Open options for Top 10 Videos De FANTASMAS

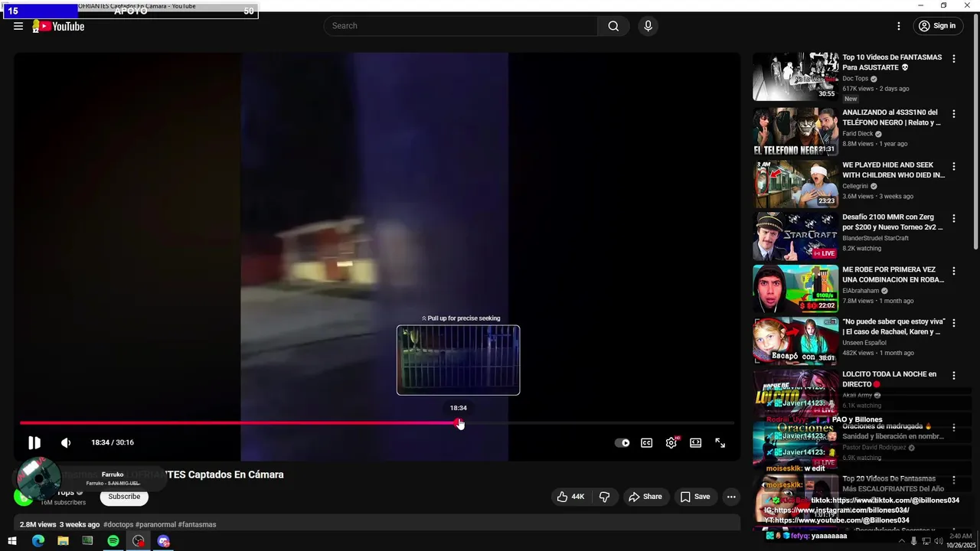(954, 59)
